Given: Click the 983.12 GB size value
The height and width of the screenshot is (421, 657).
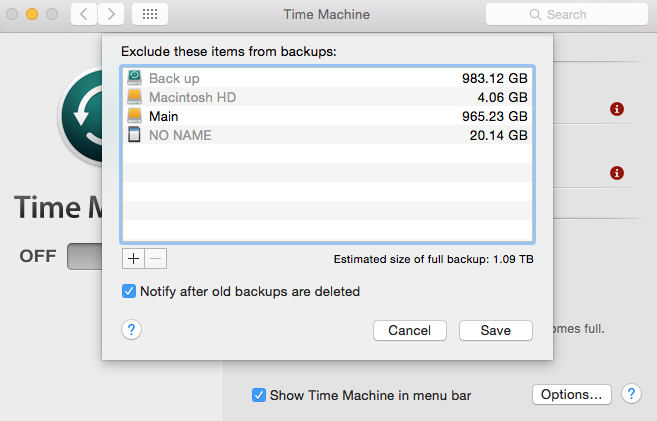Looking at the screenshot, I should 494,78.
